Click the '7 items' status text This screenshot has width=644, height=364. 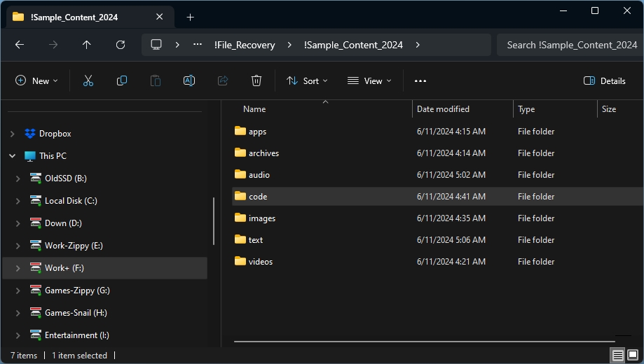24,356
